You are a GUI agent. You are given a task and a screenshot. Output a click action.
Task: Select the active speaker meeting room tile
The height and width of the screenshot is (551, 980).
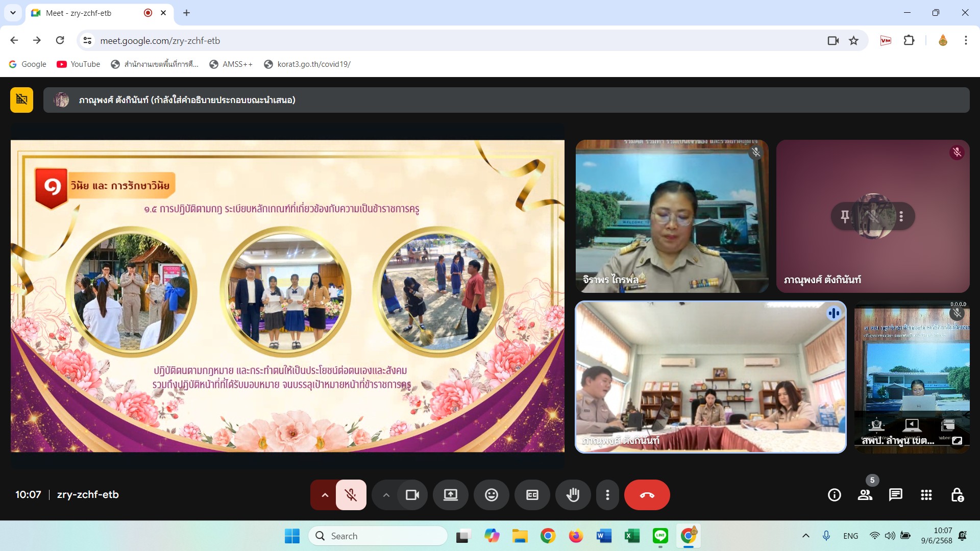coord(710,377)
